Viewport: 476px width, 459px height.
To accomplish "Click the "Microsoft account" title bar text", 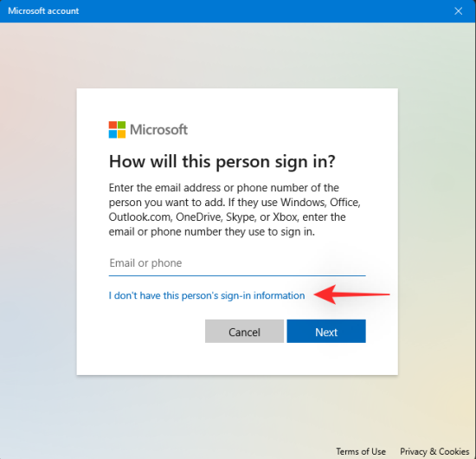I will pos(43,11).
